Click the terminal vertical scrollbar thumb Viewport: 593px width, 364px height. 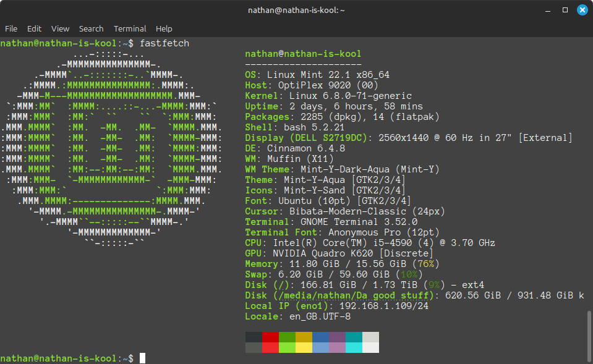click(589, 336)
